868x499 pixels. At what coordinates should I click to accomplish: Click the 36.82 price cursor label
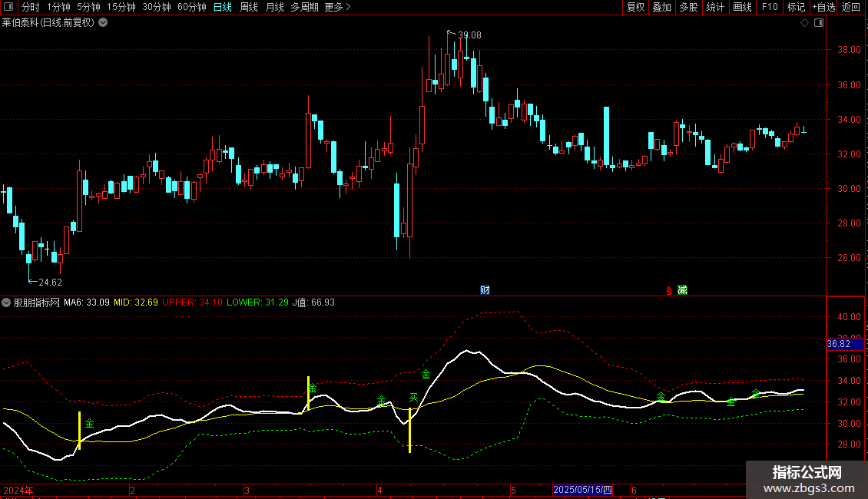click(845, 344)
